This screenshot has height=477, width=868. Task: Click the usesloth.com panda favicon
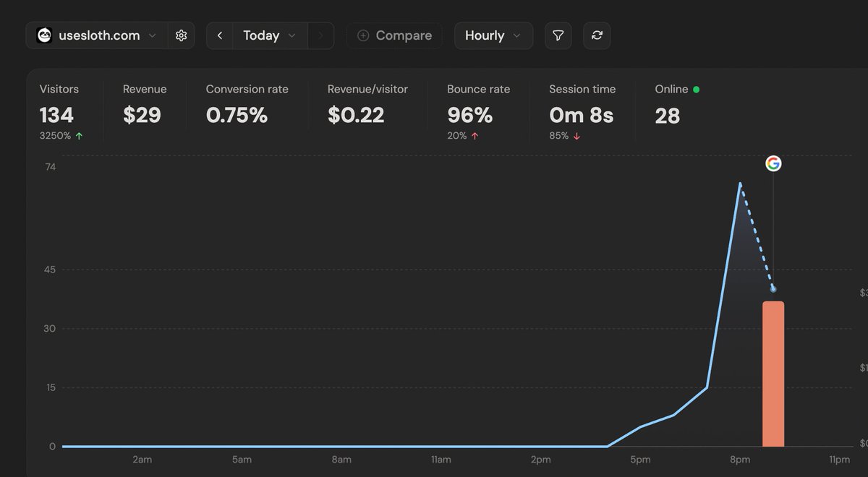point(44,35)
